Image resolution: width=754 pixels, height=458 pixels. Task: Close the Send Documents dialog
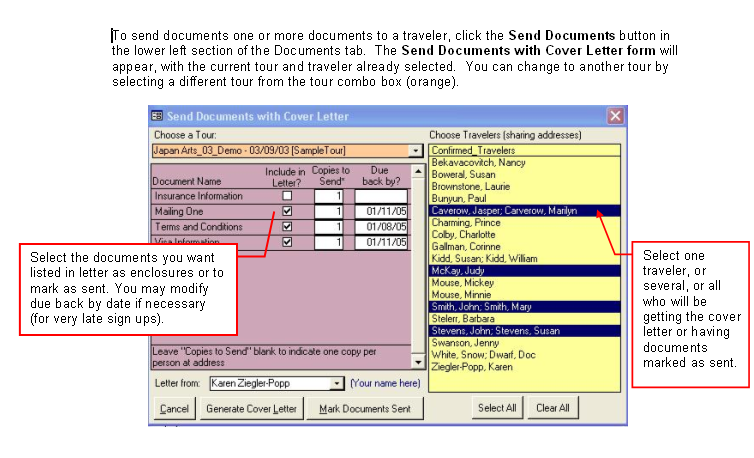(x=615, y=116)
